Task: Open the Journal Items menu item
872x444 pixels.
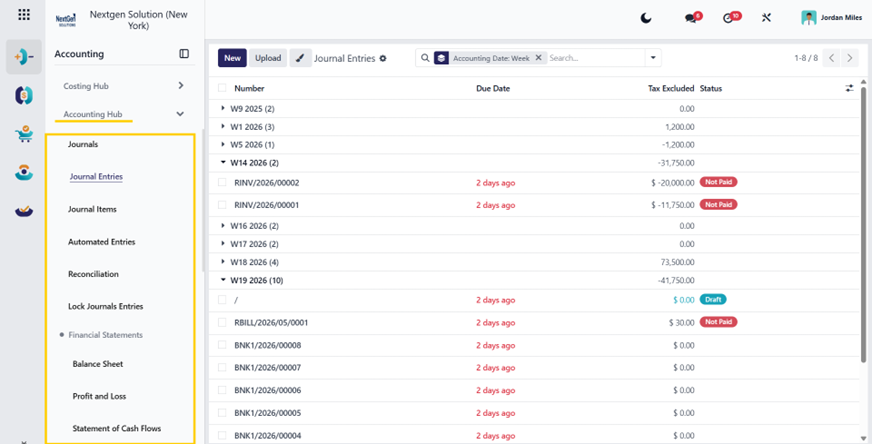Action: (92, 209)
